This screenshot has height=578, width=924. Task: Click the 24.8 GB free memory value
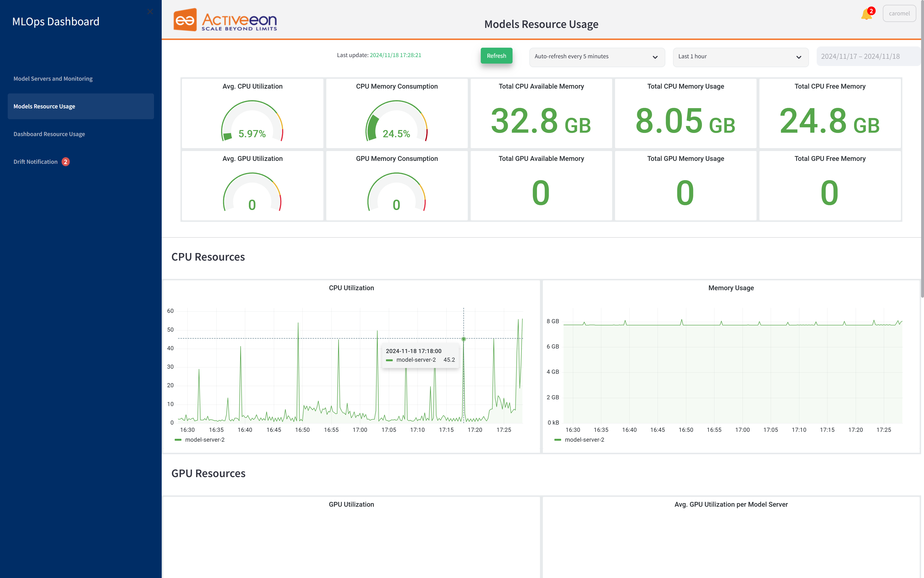pyautogui.click(x=829, y=121)
